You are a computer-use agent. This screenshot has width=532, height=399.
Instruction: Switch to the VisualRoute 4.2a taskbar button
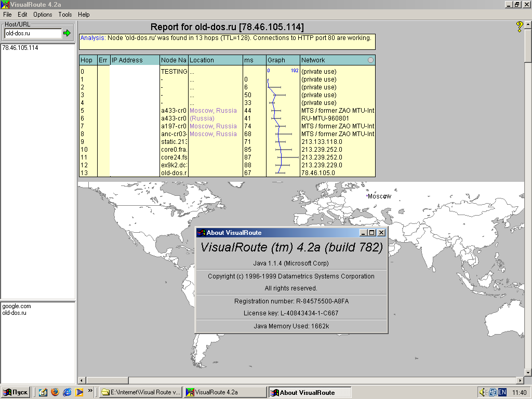(x=224, y=392)
